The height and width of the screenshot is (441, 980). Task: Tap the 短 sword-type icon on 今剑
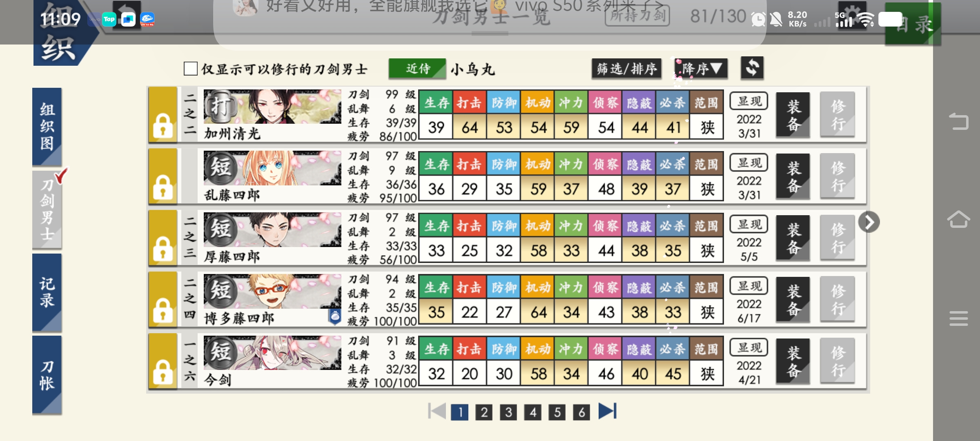[220, 353]
